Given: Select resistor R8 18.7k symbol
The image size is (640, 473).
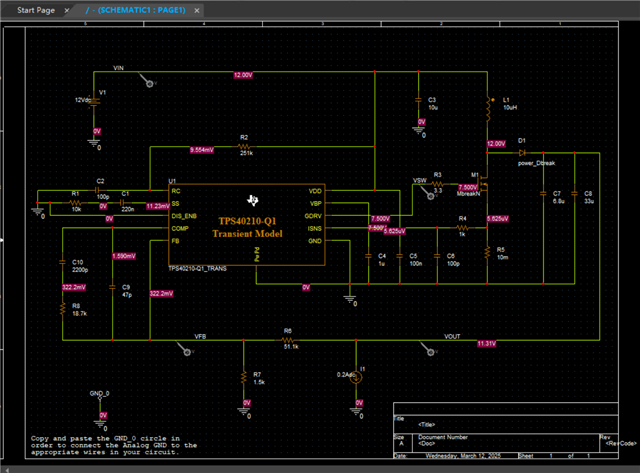Looking at the screenshot, I should coord(62,309).
